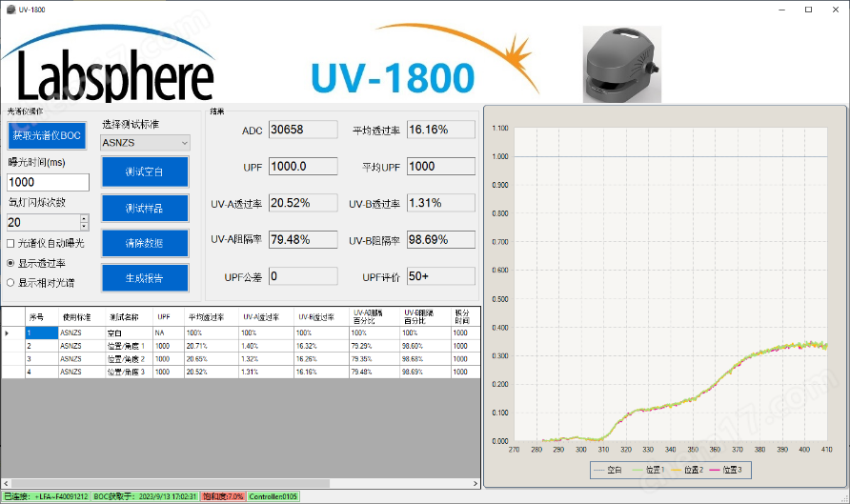Select the 显示透过率 radio button
Viewport: 850px width, 504px height.
click(11, 263)
